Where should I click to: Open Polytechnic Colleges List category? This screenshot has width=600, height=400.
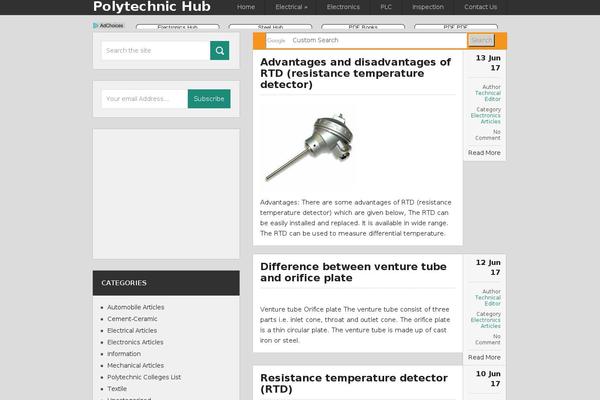coord(144,377)
